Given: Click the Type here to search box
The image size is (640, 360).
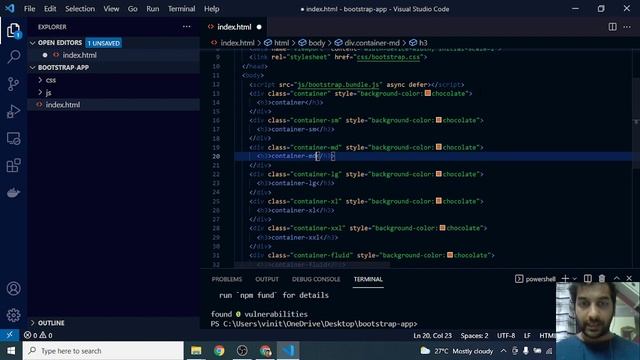Looking at the screenshot, I should point(103,351).
